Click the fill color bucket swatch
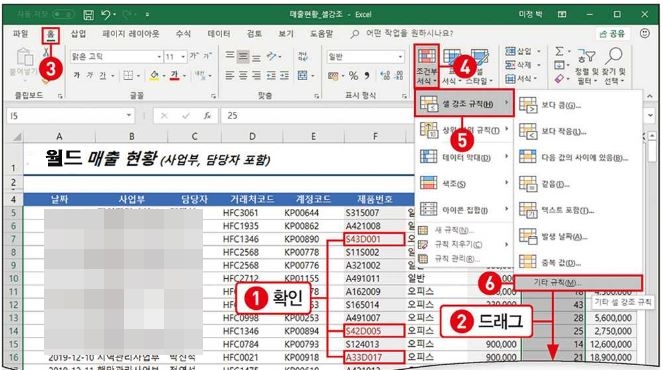The image size is (663, 370). (154, 76)
